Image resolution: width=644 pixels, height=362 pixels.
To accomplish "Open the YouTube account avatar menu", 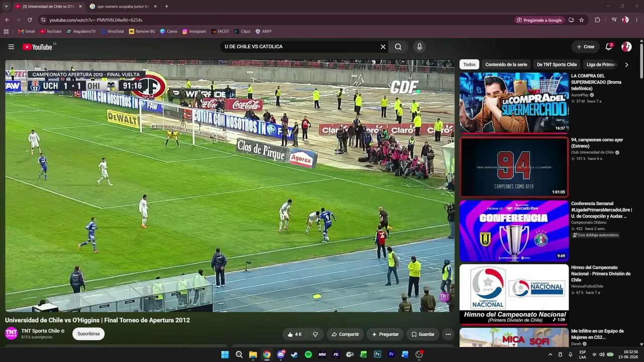I will point(626,47).
